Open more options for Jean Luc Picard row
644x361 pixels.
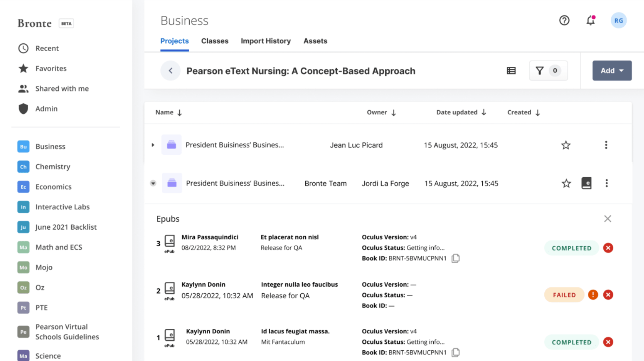pyautogui.click(x=606, y=145)
